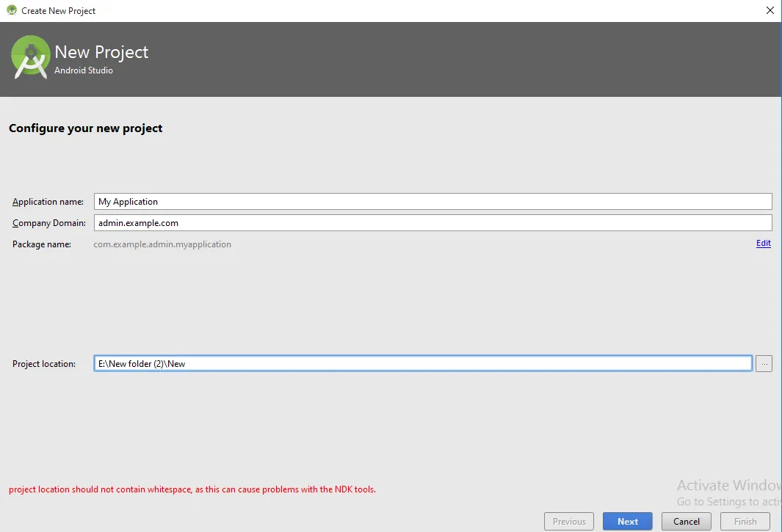The width and height of the screenshot is (782, 532).
Task: Click the greyed-out Finish button
Action: click(x=745, y=522)
